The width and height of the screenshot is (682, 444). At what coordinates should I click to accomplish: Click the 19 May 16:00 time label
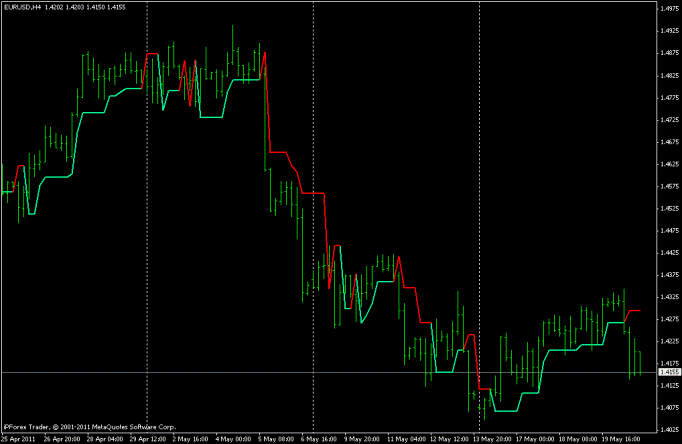click(x=621, y=439)
